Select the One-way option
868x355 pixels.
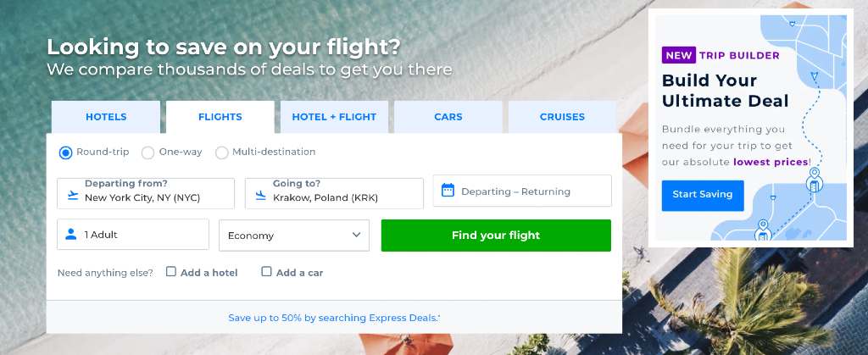point(147,153)
